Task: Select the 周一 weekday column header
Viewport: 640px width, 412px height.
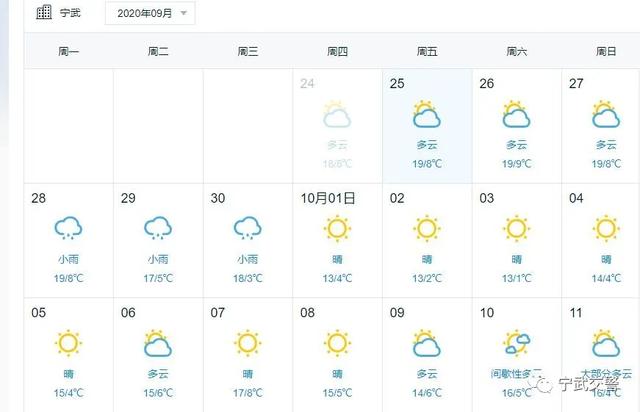Action: (69, 51)
